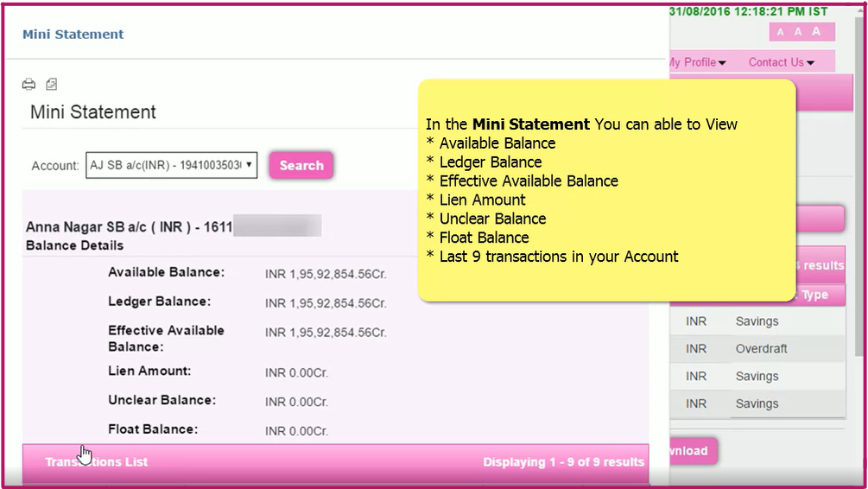This screenshot has width=868, height=489.
Task: Select the largest font size A
Action: [x=816, y=32]
